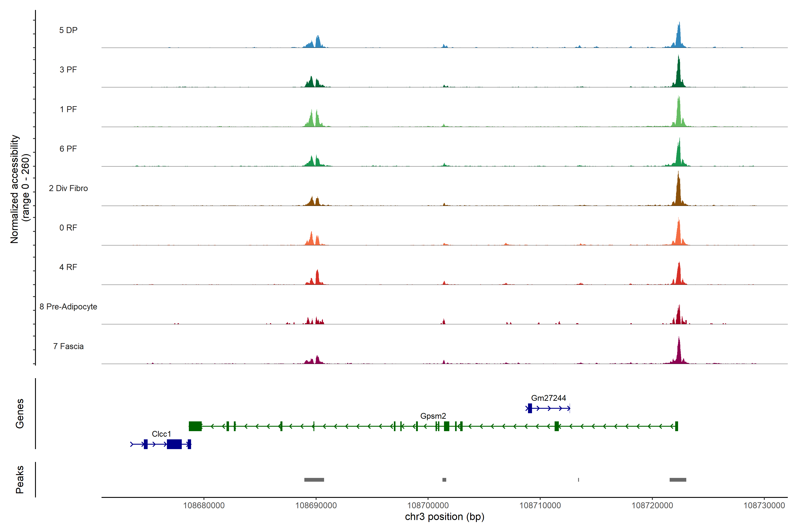Click the Clcc1 gene label

point(161,434)
